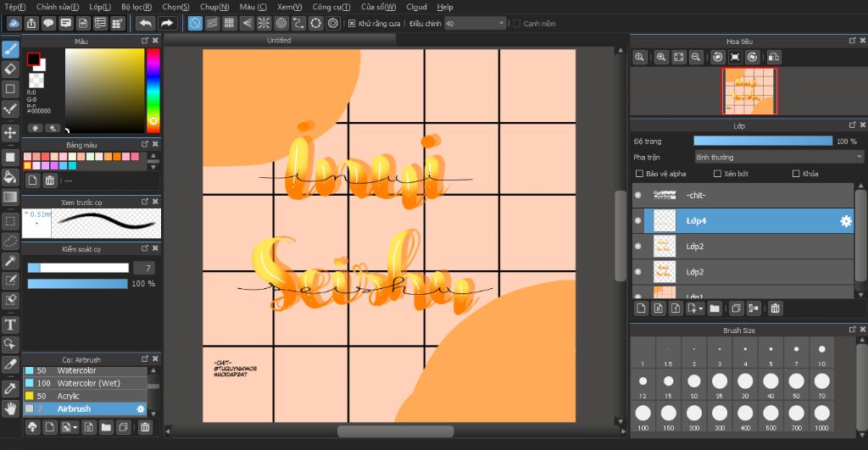The image size is (868, 450).
Task: Select the Magic Wand tool
Action: tap(10, 261)
